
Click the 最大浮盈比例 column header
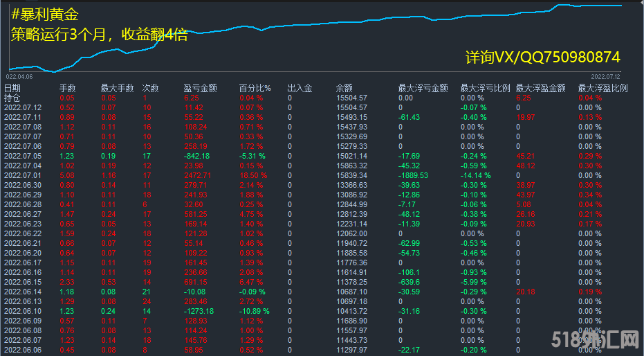pos(602,88)
